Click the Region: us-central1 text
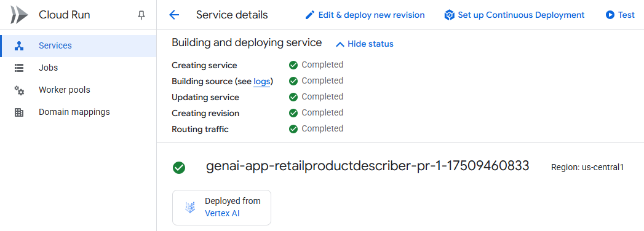 pos(588,167)
